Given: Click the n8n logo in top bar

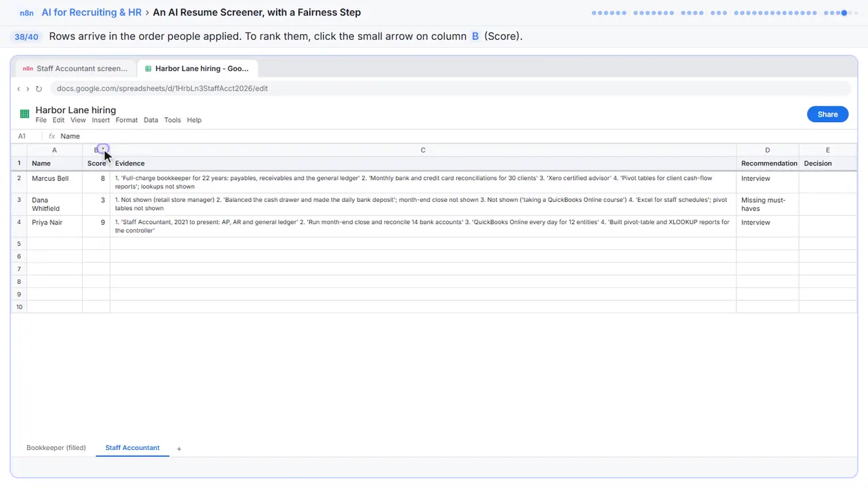Looking at the screenshot, I should coord(26,12).
